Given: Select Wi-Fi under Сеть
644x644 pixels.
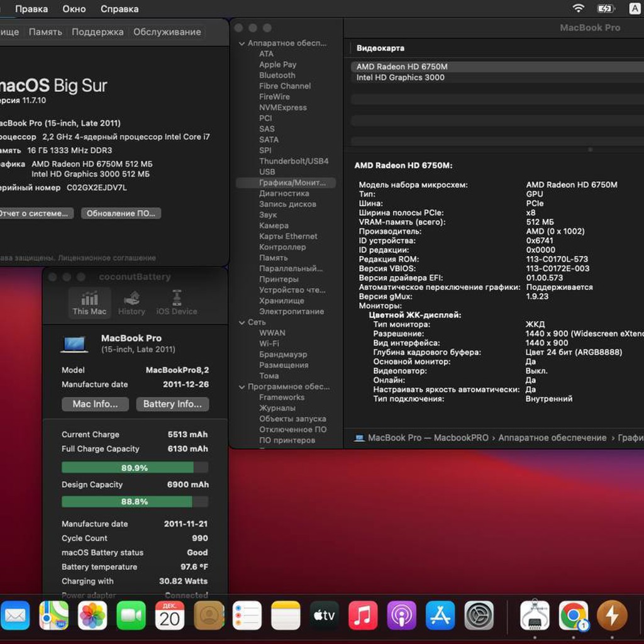Looking at the screenshot, I should tap(269, 343).
